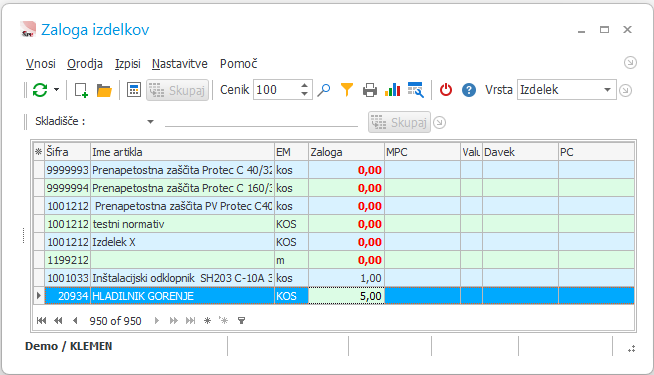Viewport: 654px width, 375px height.
Task: Click the Demo / KLEMEN status bar text
Action: 69,346
